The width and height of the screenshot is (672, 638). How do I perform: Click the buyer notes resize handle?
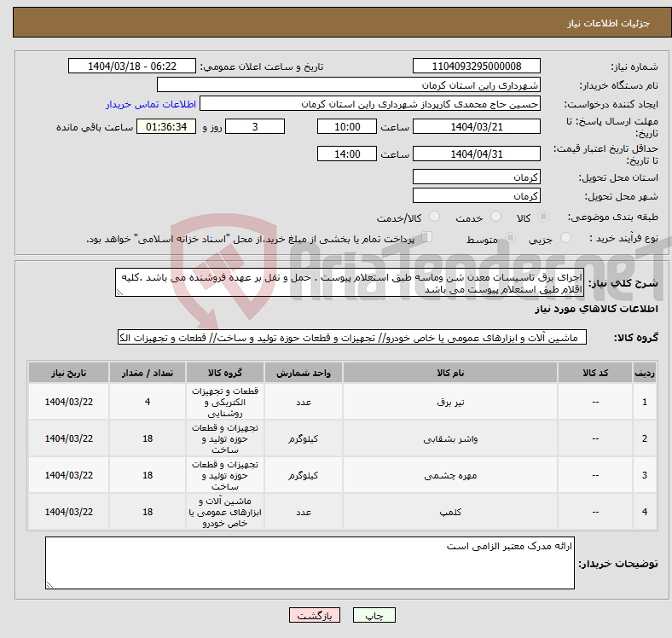click(x=49, y=585)
